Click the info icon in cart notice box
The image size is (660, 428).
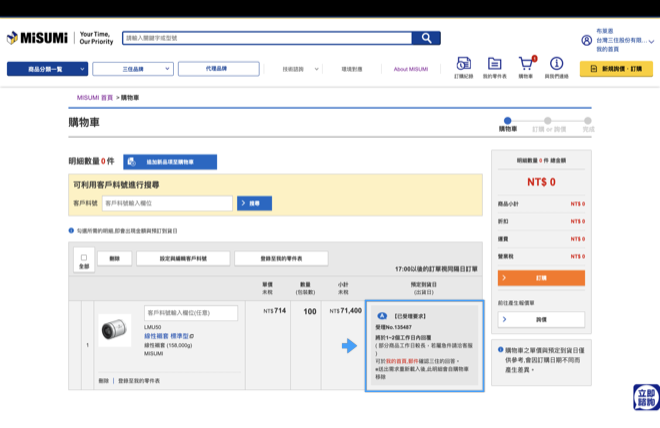click(x=500, y=349)
